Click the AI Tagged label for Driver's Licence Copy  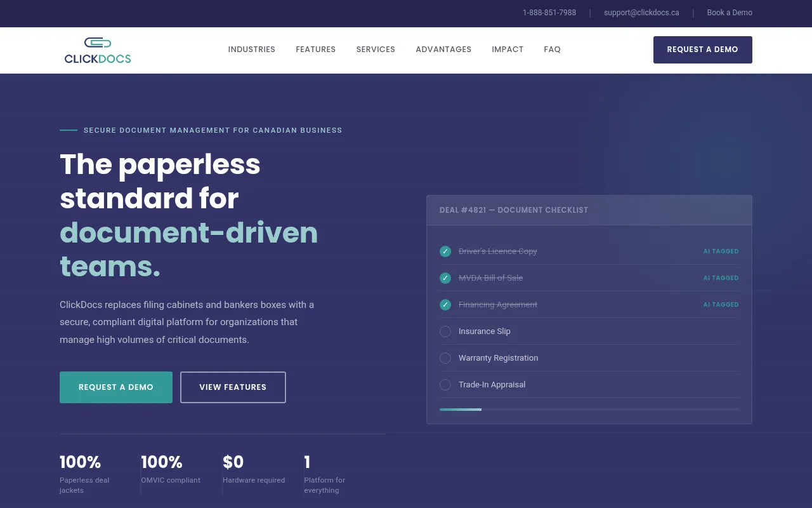pyautogui.click(x=721, y=251)
